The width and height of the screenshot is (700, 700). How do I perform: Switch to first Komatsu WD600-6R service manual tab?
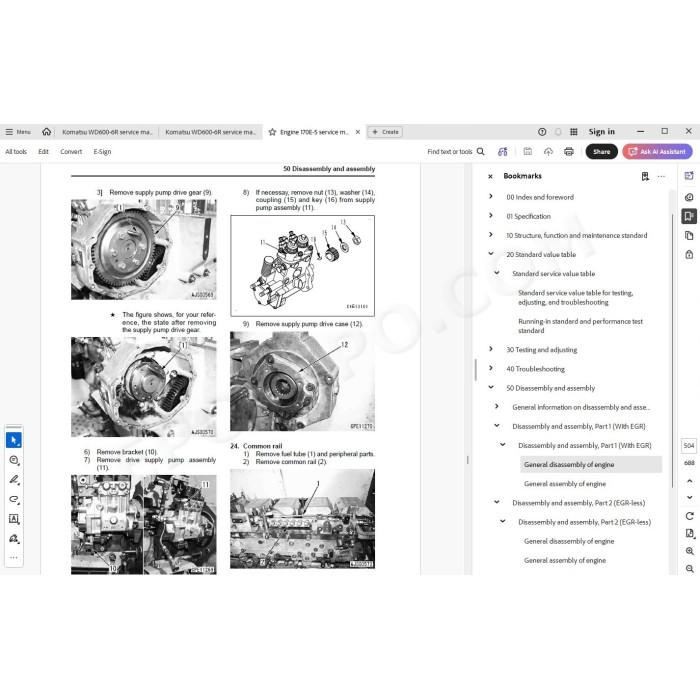(x=107, y=132)
